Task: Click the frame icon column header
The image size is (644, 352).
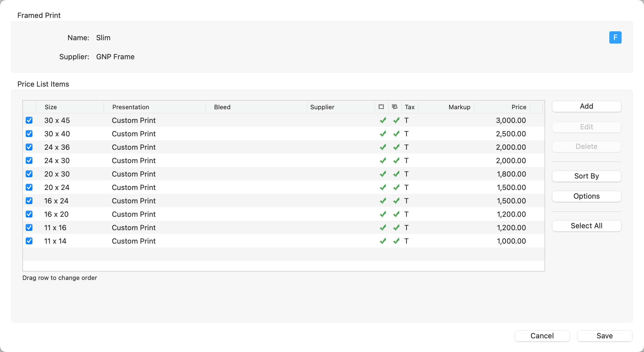Action: tap(381, 107)
